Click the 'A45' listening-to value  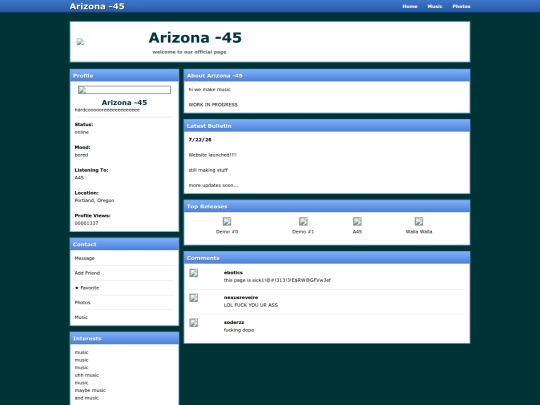point(79,177)
